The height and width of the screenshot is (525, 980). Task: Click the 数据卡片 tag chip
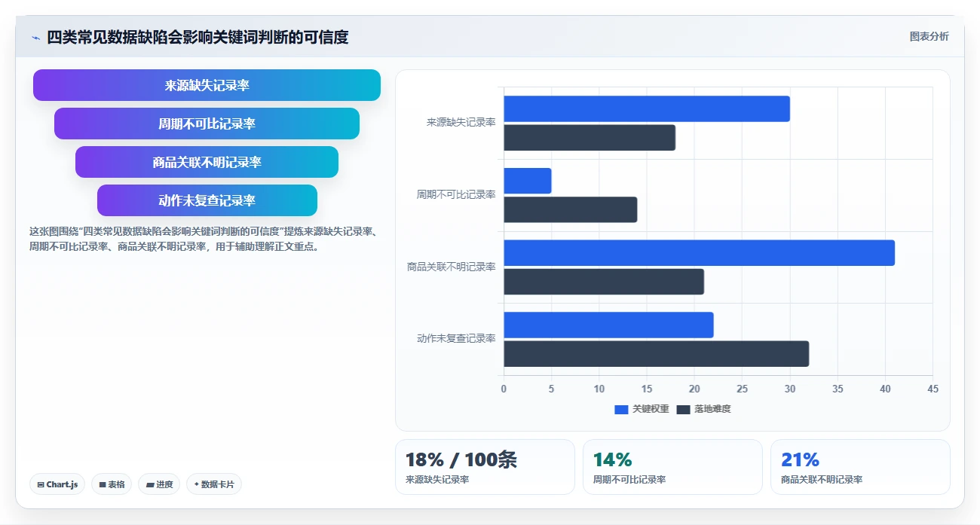point(213,484)
